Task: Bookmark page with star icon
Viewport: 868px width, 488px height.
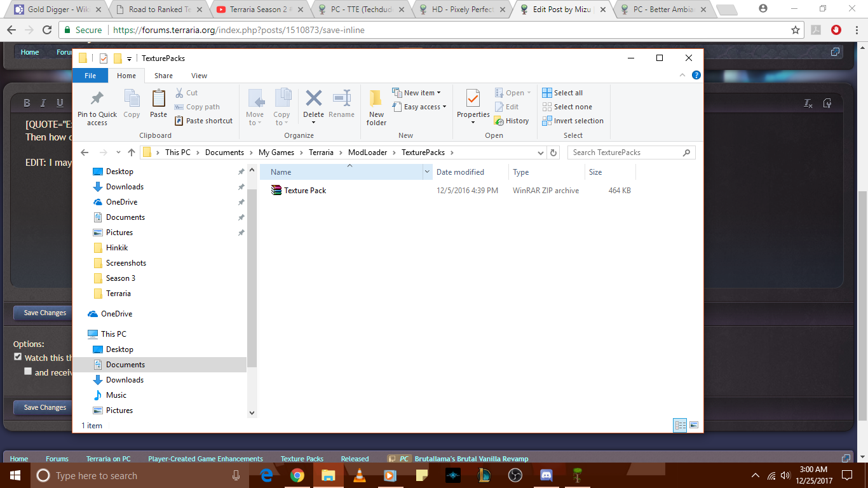Action: [795, 30]
